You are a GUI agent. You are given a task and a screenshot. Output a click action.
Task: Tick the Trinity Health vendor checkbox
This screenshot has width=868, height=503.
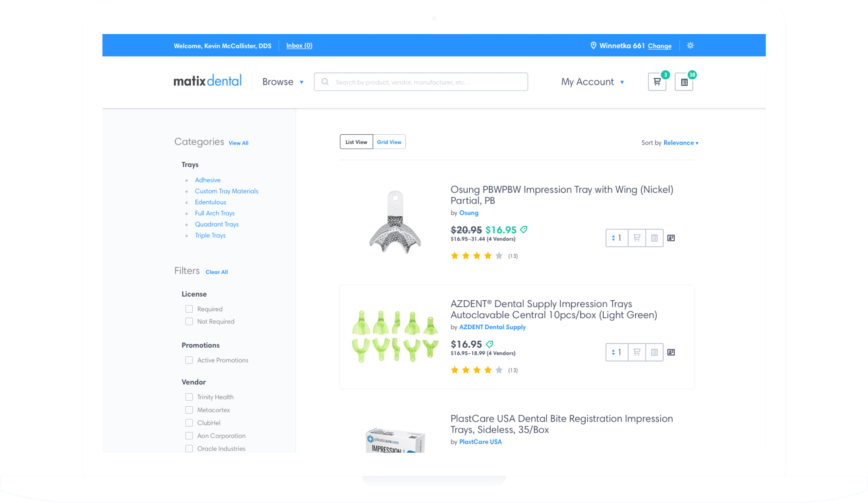coord(189,397)
